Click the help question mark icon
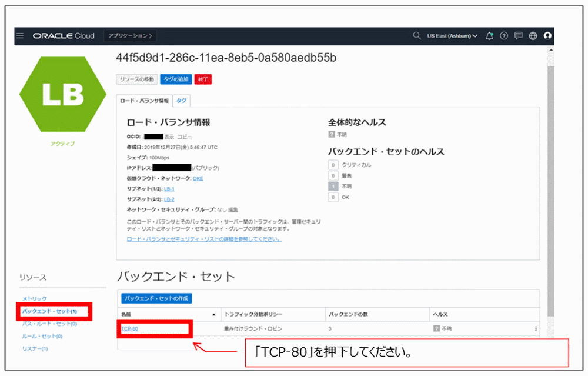The image size is (588, 376). 503,36
